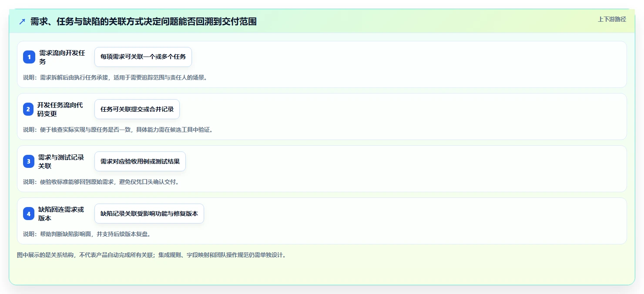The image size is (644, 294).
Task: Click the description starting 说明：需求拆解后由执行任务承接
Action: 115,77
